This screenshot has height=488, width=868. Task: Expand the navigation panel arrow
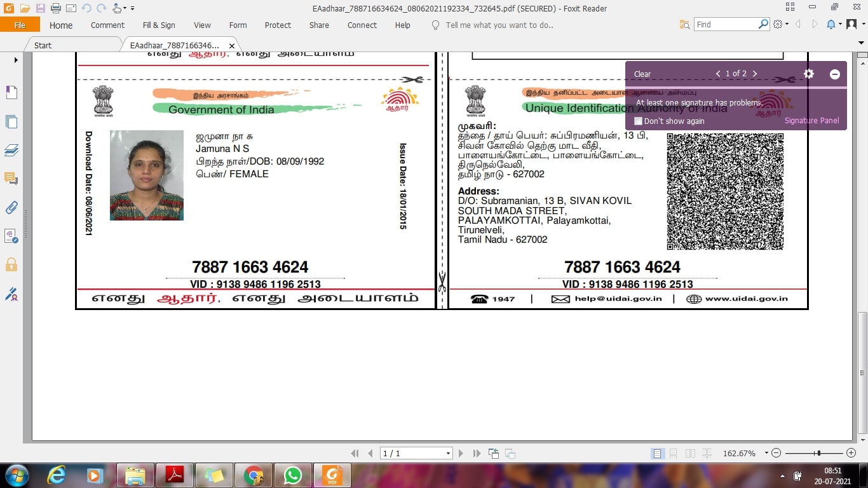point(16,60)
